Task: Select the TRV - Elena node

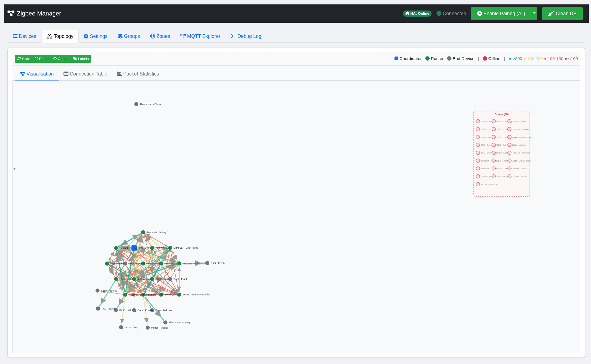Action: [x=98, y=309]
